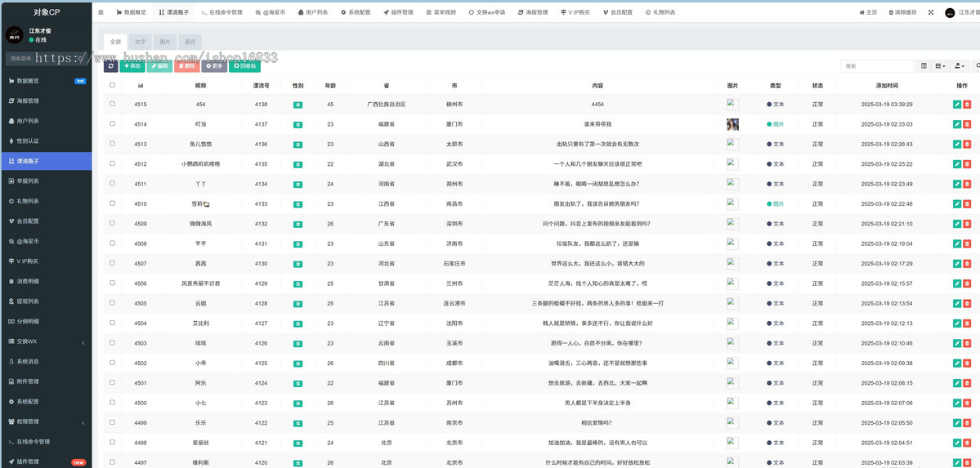Viewport: 980px width, 468px height.
Task: Select the 全部 filter tab
Action: 115,42
